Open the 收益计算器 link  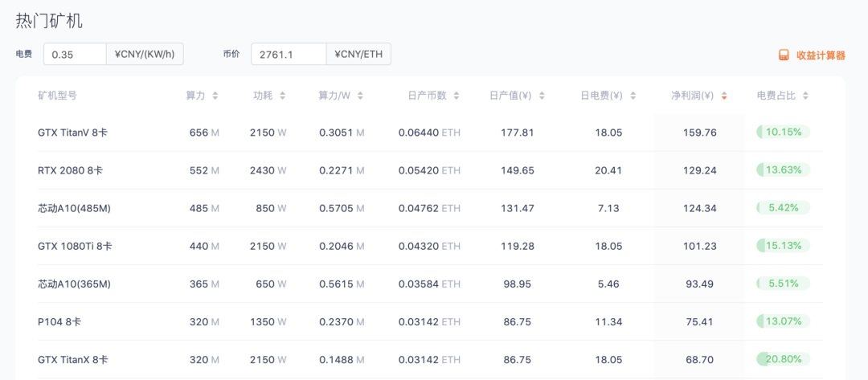pyautogui.click(x=820, y=55)
